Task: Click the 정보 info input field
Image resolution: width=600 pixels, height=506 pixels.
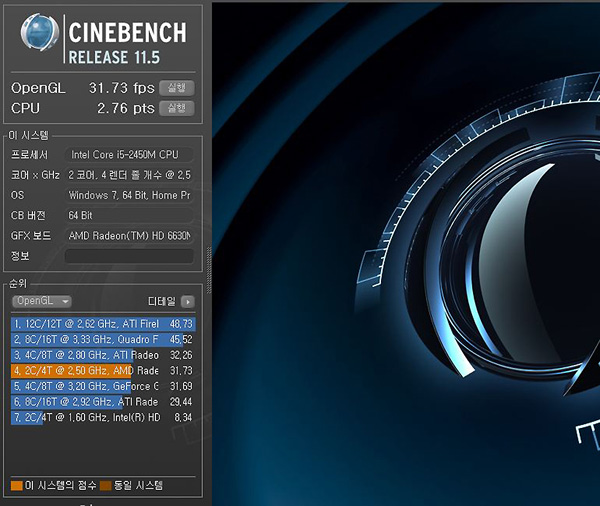Action: (x=129, y=256)
